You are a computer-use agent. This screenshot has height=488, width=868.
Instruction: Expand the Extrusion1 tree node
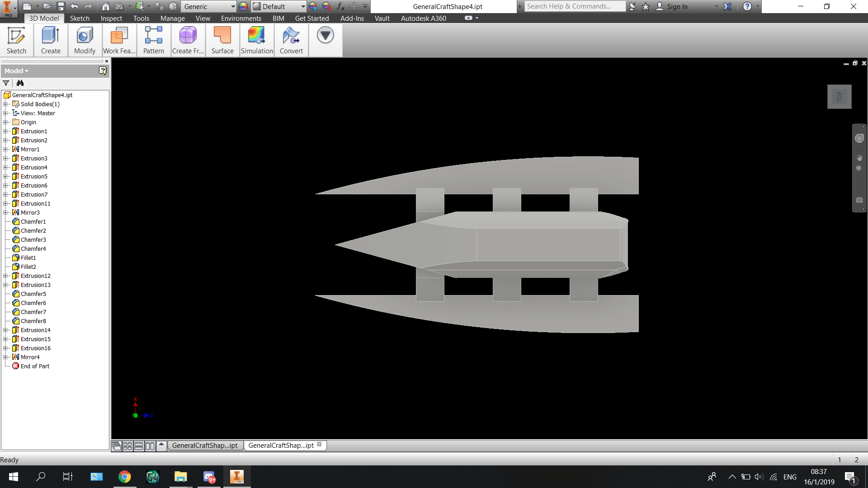(x=5, y=131)
